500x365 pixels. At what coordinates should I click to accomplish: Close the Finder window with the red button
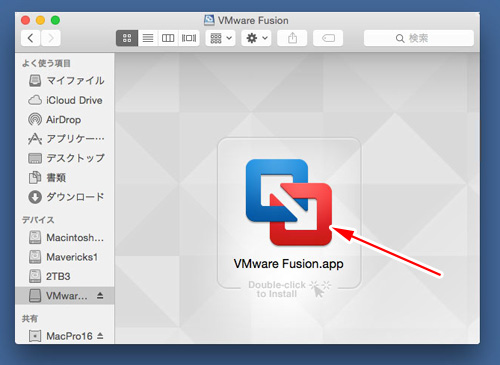pos(25,20)
